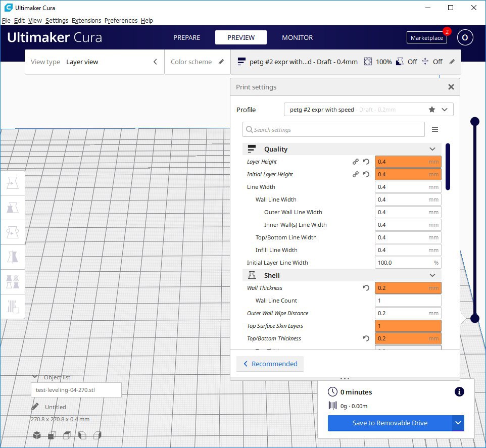Collapse View type Layer view selector
This screenshot has width=486, height=448.
[x=155, y=62]
